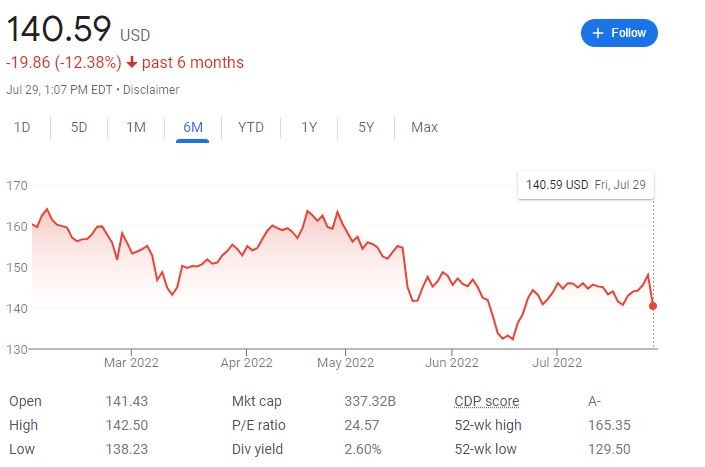Switch to the 1D time range tab
The image size is (705, 467).
click(22, 127)
